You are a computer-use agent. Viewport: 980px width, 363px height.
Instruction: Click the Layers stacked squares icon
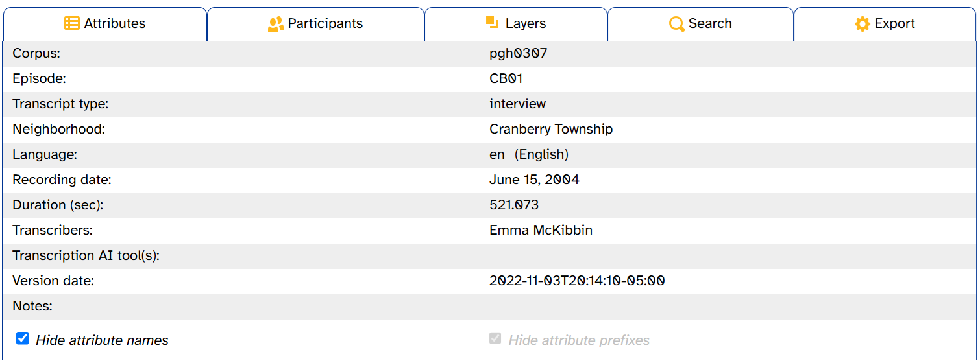coord(492,23)
